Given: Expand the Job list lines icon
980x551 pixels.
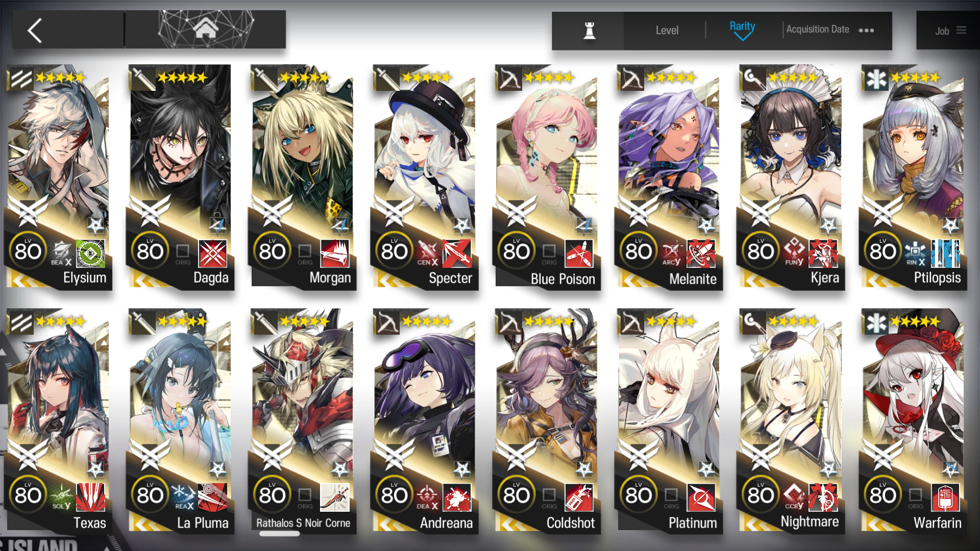Looking at the screenshot, I should (961, 30).
